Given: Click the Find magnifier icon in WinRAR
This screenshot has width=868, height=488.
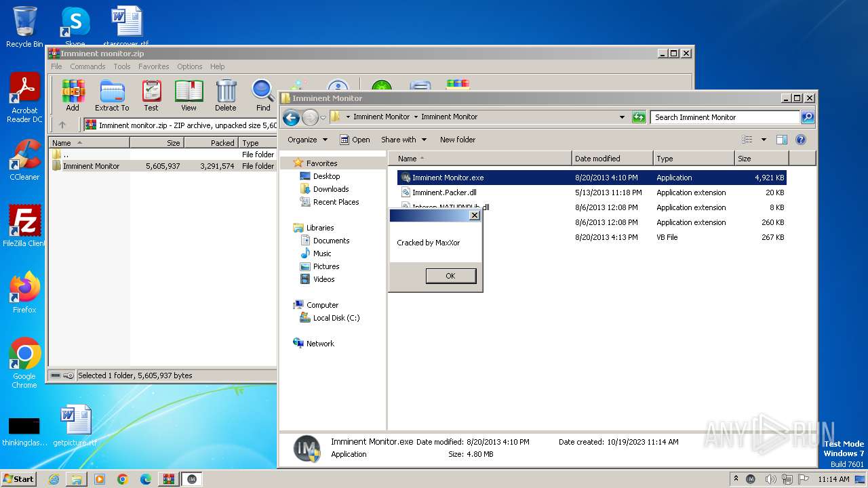Looking at the screenshot, I should pos(263,96).
